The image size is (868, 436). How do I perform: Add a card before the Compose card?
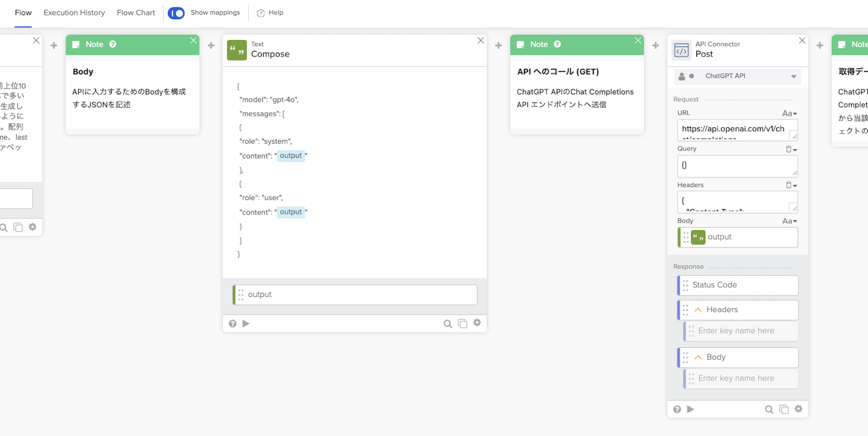tap(211, 45)
